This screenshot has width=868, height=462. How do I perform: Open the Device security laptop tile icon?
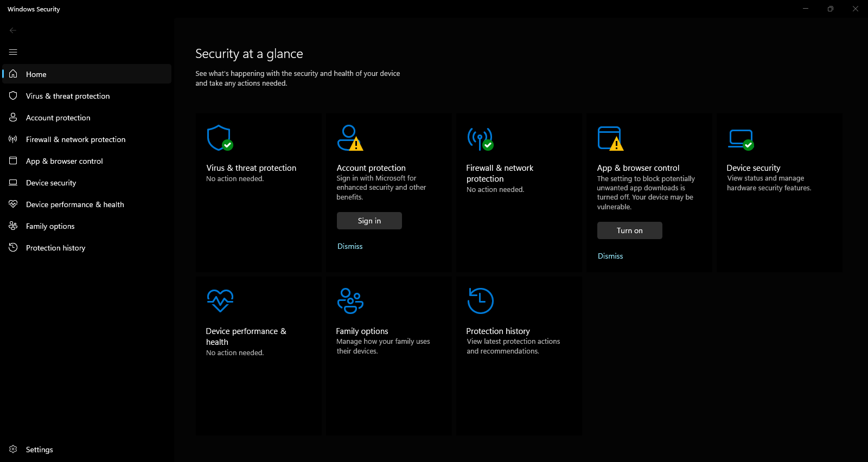click(741, 139)
